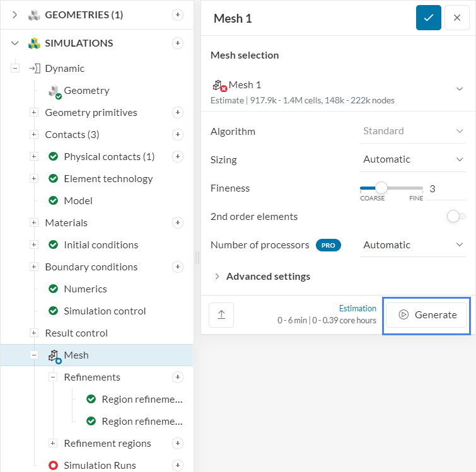Click the upload arrow icon beside Estimation
This screenshot has width=476, height=472.
click(x=221, y=315)
